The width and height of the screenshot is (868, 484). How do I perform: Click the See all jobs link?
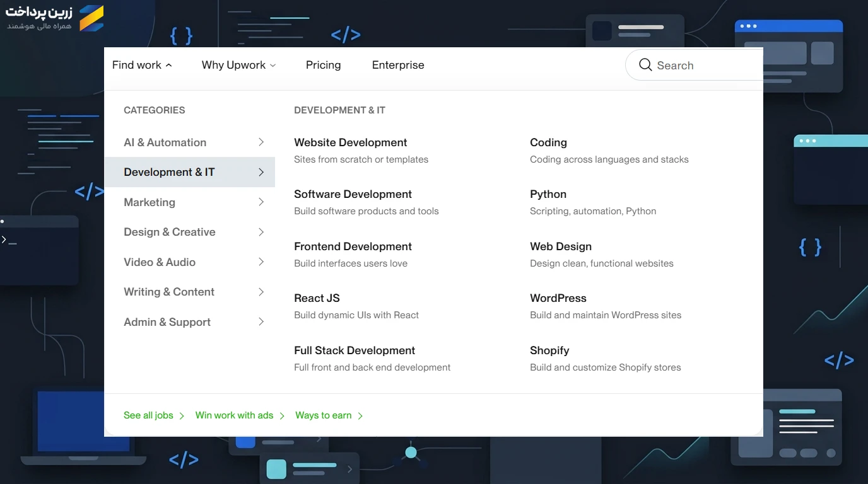point(154,415)
